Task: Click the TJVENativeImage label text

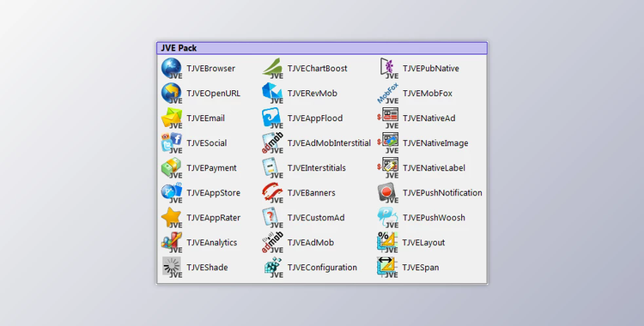Action: point(435,143)
